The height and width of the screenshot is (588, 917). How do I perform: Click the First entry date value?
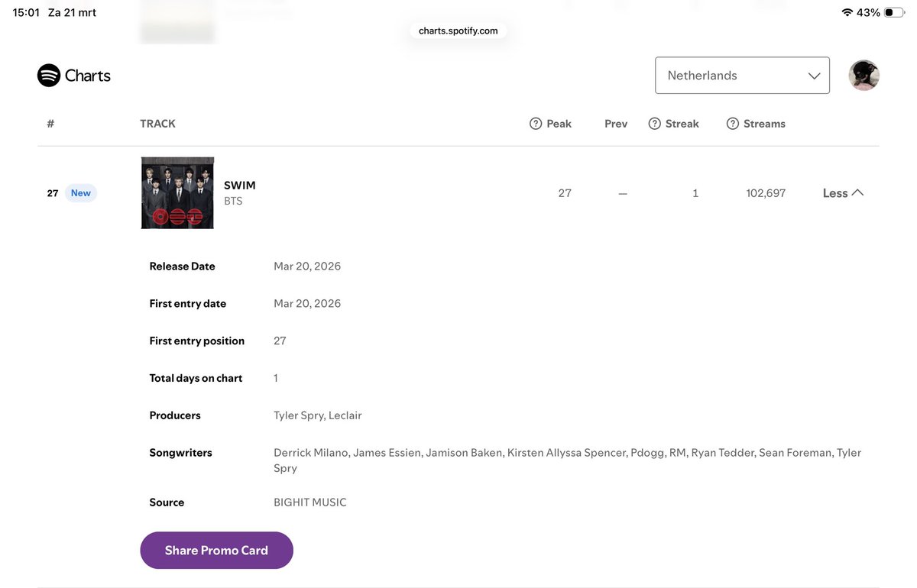point(307,304)
